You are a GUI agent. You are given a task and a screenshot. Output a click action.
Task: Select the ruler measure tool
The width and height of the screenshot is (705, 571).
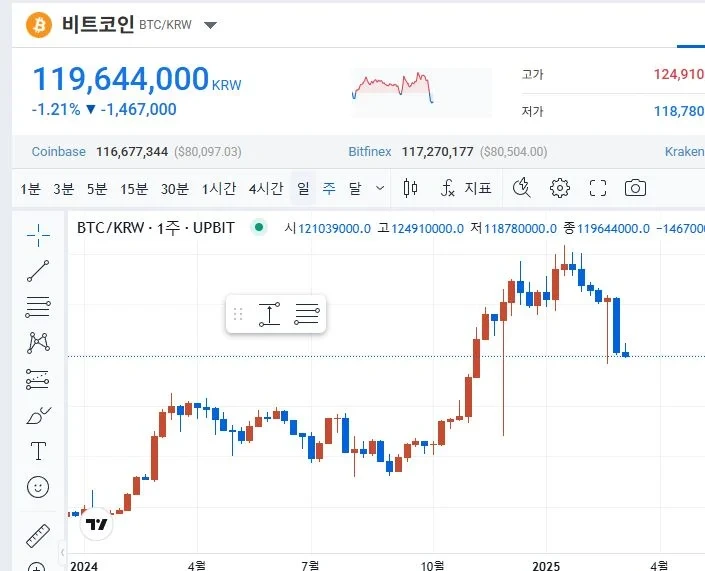38,535
